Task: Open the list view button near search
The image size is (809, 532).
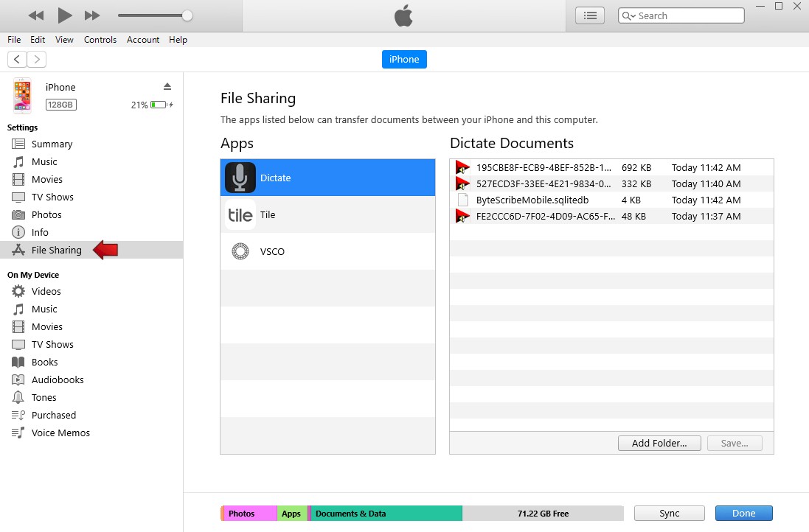Action: [590, 16]
